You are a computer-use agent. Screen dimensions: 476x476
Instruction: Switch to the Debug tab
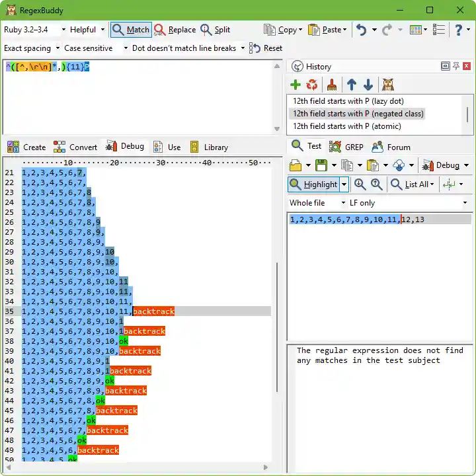124,146
